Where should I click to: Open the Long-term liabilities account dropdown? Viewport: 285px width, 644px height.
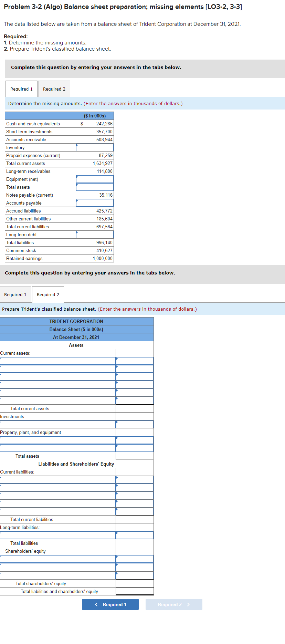point(58,535)
